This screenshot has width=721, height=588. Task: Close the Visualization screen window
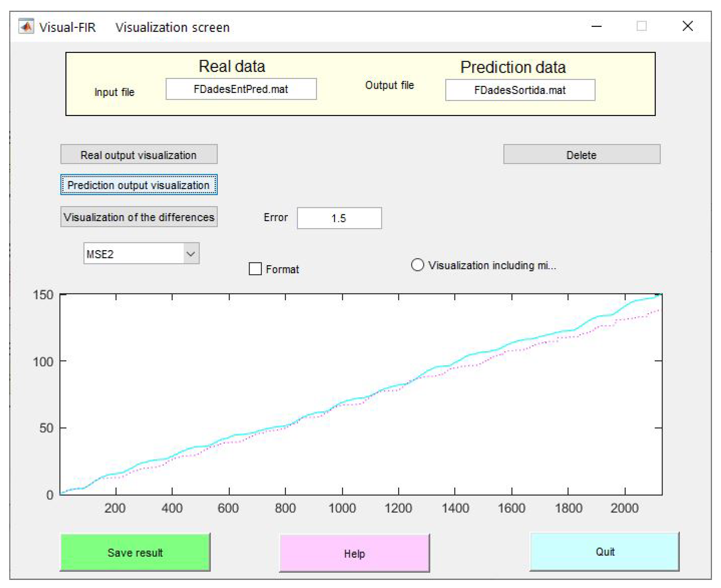[x=687, y=26]
